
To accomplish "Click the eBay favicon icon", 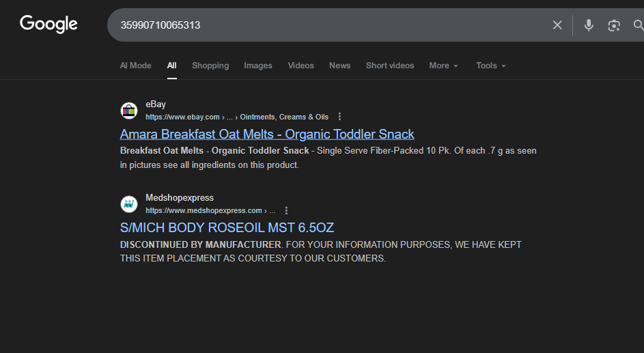I will pyautogui.click(x=129, y=110).
